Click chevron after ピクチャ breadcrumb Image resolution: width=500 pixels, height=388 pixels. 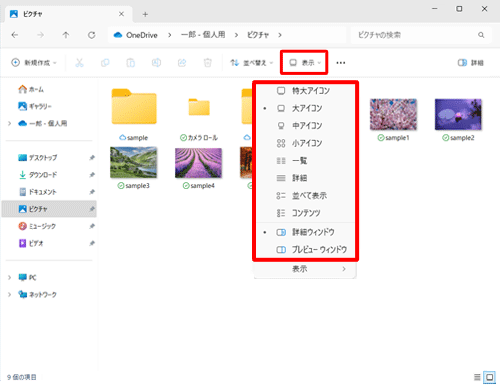pos(280,35)
